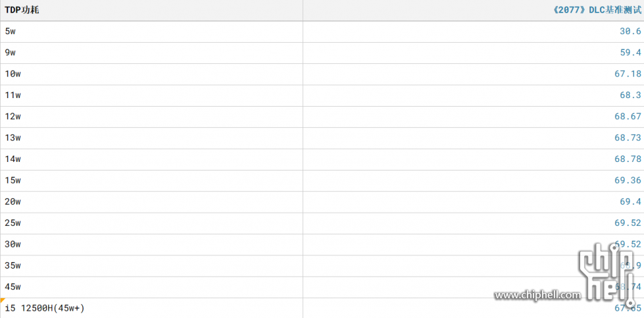Viewport: 644px width, 318px height.
Task: Click the TDP功耗 column header
Action: coord(22,11)
